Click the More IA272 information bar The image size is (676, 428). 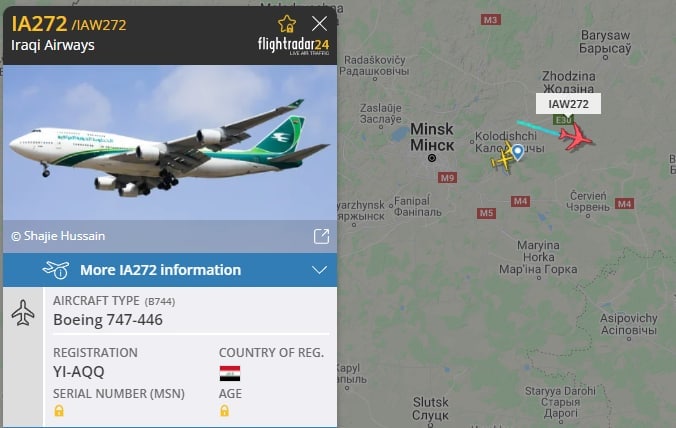(x=170, y=270)
